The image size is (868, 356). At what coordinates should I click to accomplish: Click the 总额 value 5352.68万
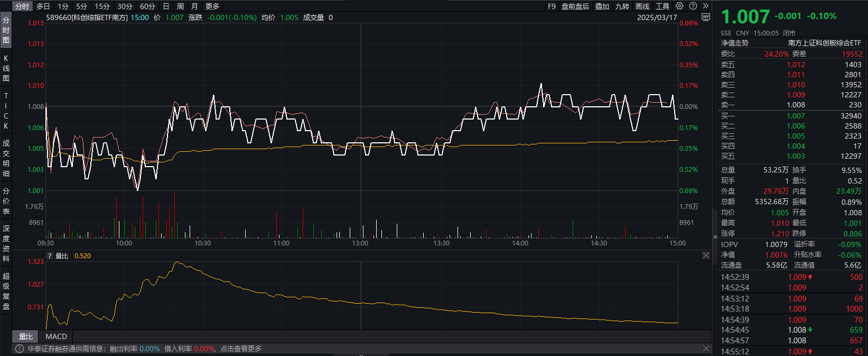coord(772,202)
